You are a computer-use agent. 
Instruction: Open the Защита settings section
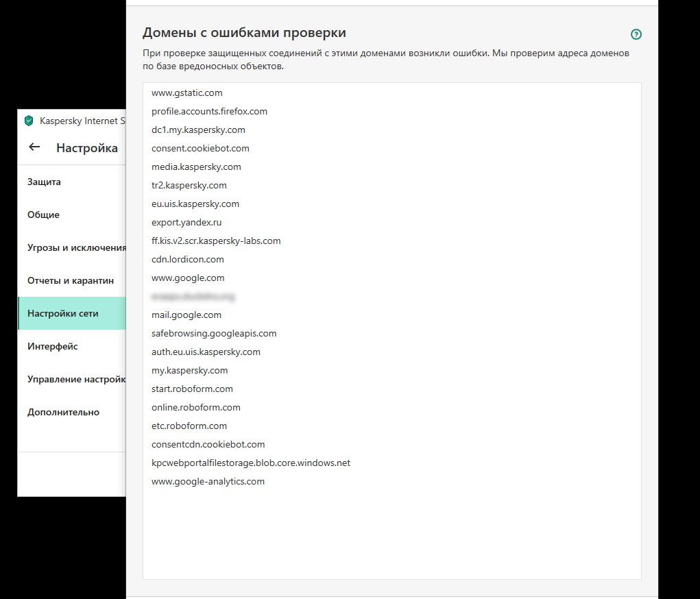pyautogui.click(x=72, y=182)
